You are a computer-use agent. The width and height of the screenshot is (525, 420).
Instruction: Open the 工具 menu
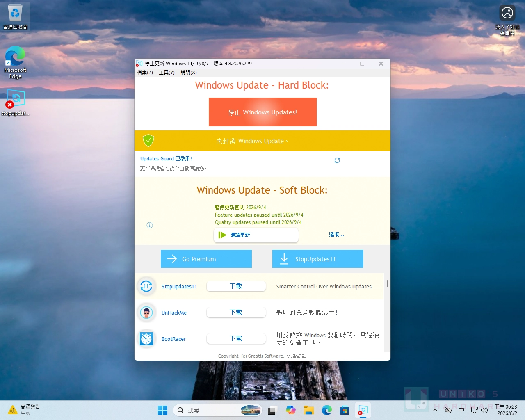coord(167,73)
